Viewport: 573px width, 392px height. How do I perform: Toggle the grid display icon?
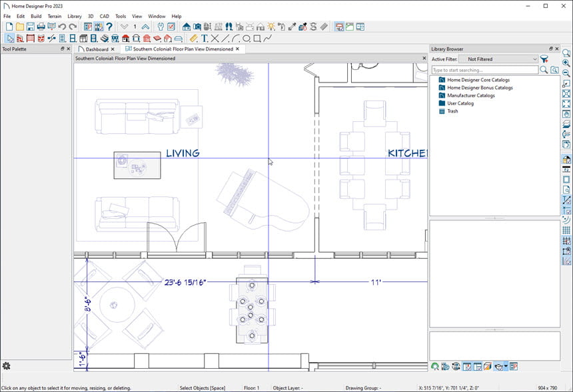pyautogui.click(x=566, y=230)
